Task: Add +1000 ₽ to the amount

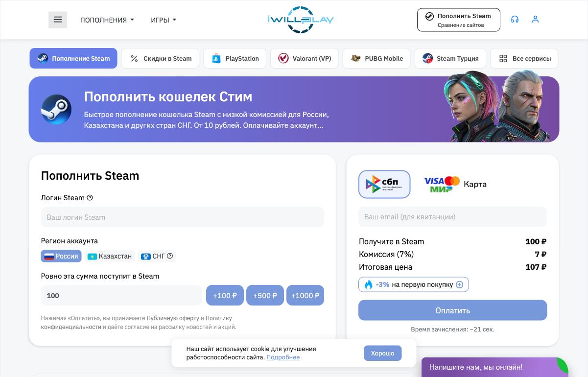Action: 305,295
